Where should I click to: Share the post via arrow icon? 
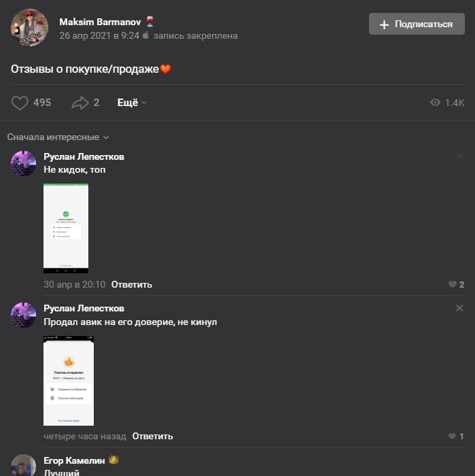80,103
